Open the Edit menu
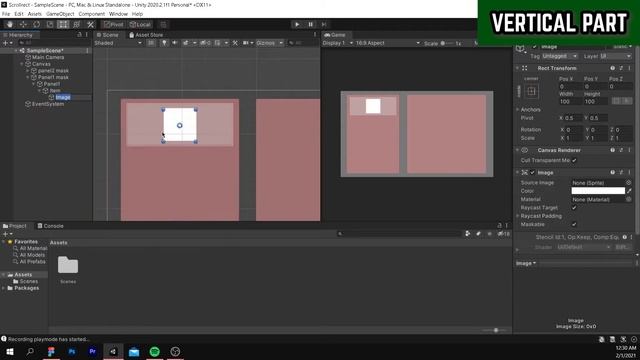 pyautogui.click(x=19, y=14)
